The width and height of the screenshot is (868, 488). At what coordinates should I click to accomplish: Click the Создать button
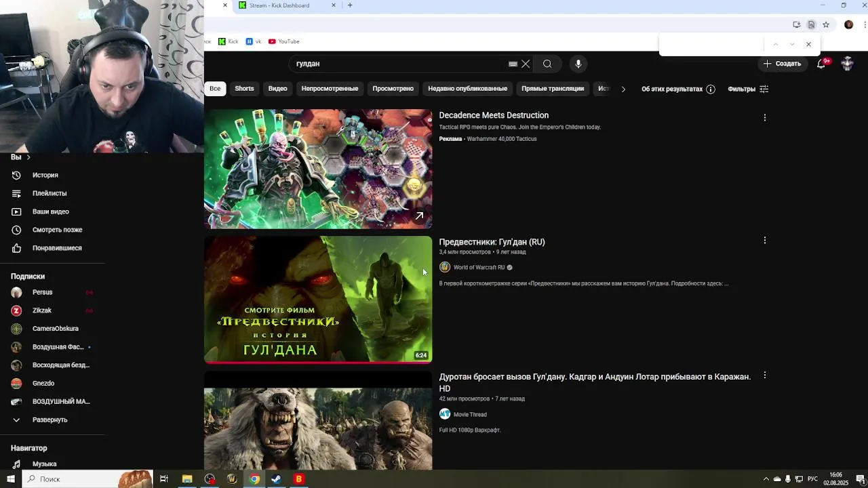click(782, 64)
